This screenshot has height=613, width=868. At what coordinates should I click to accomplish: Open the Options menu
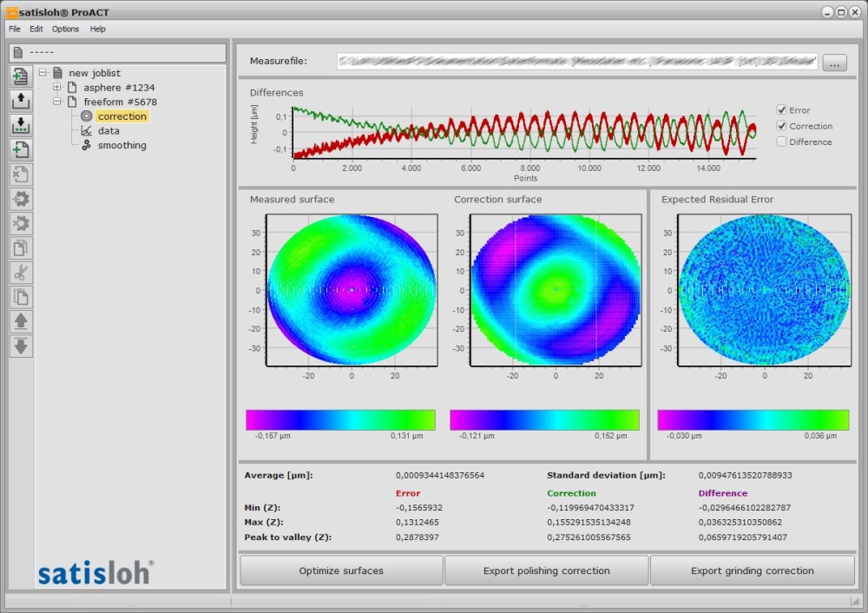coord(64,29)
